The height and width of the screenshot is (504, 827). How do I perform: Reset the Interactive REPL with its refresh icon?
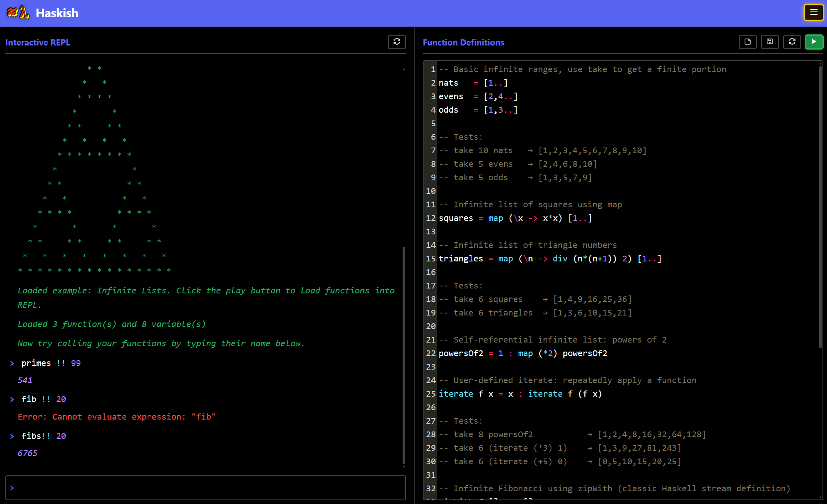[x=396, y=42]
